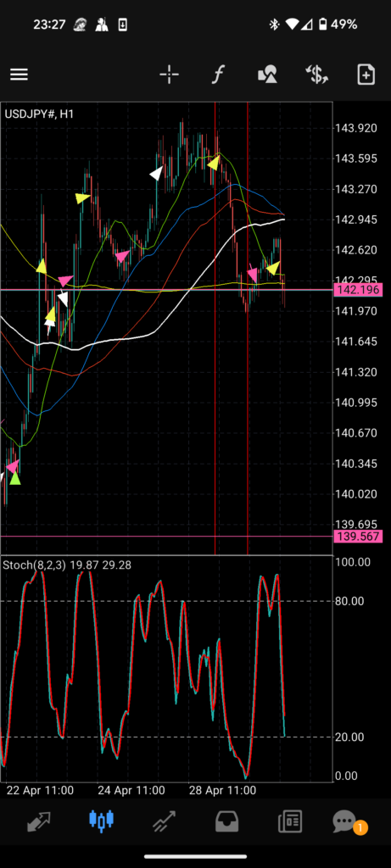Open the chart objects shapes tool
The width and height of the screenshot is (391, 868).
point(267,75)
